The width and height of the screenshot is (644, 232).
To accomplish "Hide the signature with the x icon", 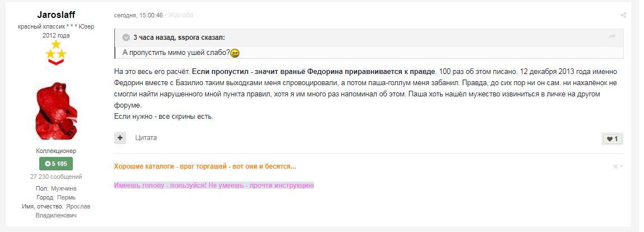I will tap(615, 166).
